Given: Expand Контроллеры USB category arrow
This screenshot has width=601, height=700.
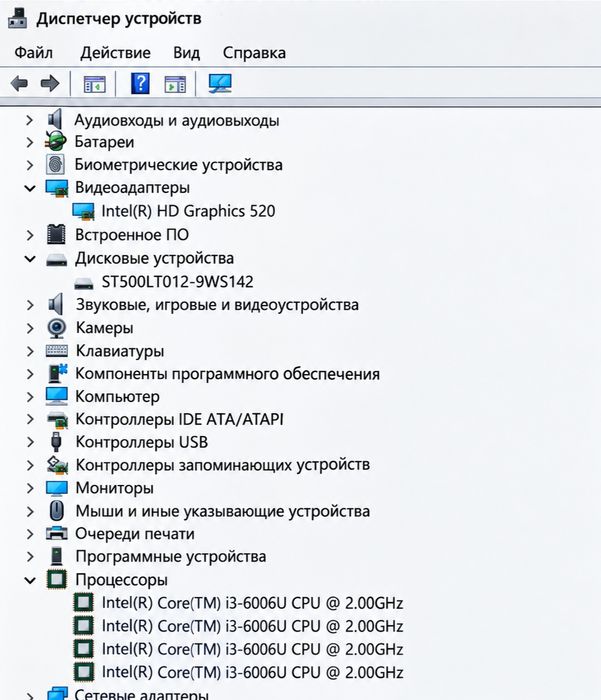Looking at the screenshot, I should pos(29,442).
